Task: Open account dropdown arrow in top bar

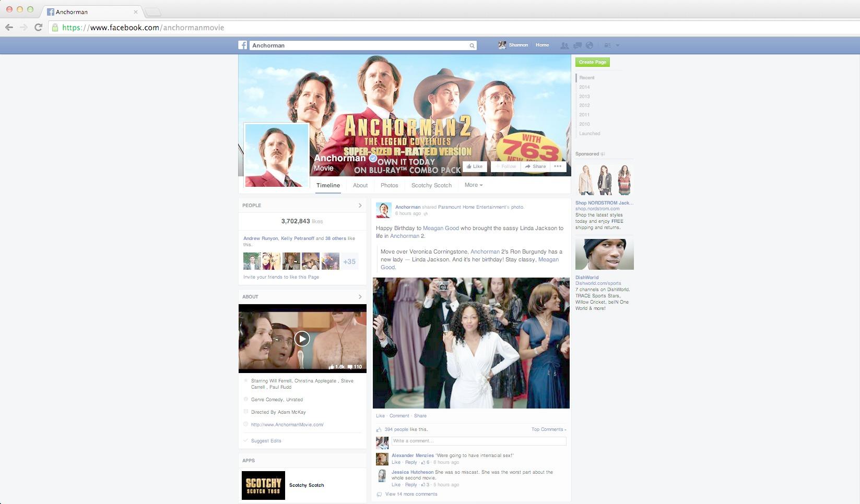Action: pos(618,45)
